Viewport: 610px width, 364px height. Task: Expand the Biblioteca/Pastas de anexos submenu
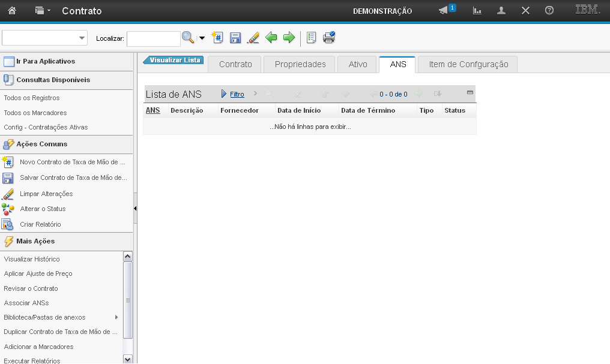click(116, 317)
